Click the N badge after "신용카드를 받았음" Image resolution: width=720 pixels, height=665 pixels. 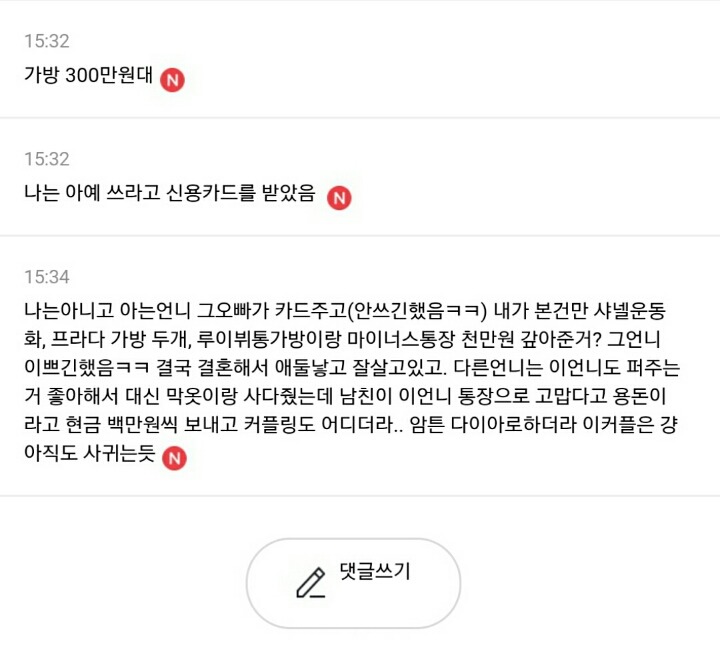click(x=340, y=197)
